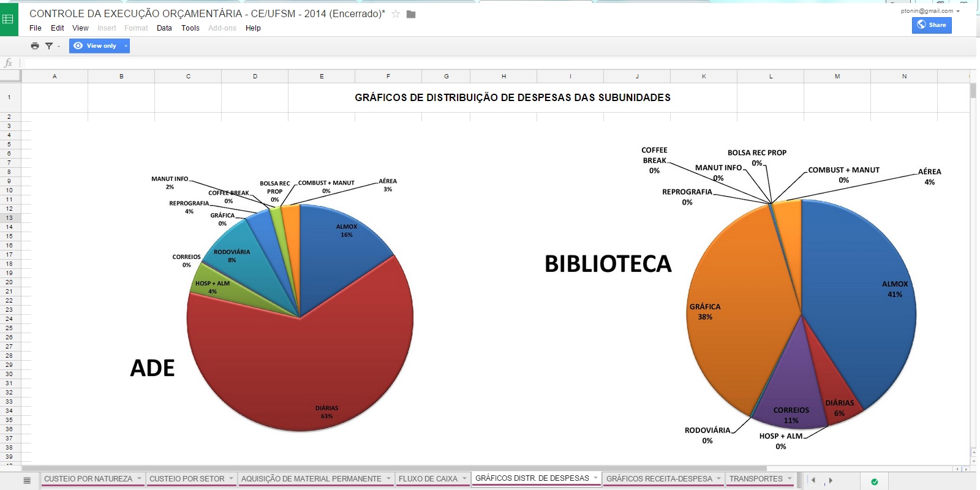Select column A header
The height and width of the screenshot is (490, 980).
point(55,77)
